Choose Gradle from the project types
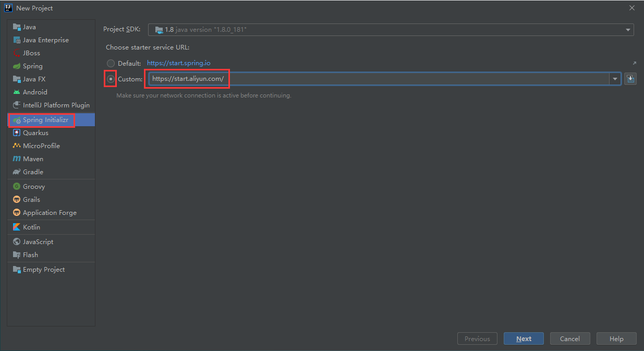The image size is (644, 351). pyautogui.click(x=51, y=172)
